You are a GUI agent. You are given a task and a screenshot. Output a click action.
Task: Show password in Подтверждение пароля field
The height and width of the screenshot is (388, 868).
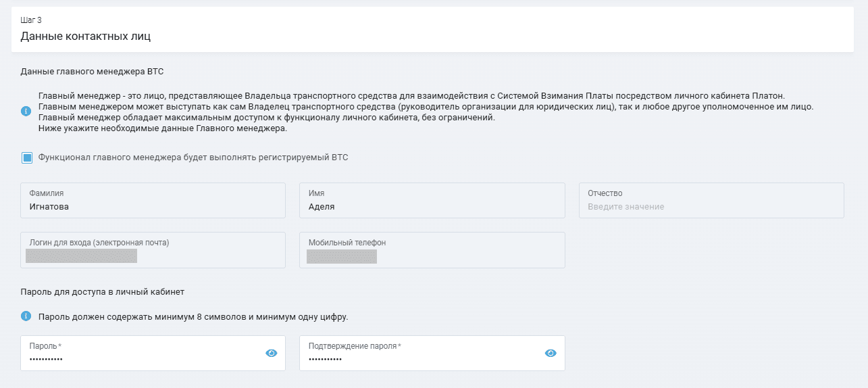click(551, 353)
